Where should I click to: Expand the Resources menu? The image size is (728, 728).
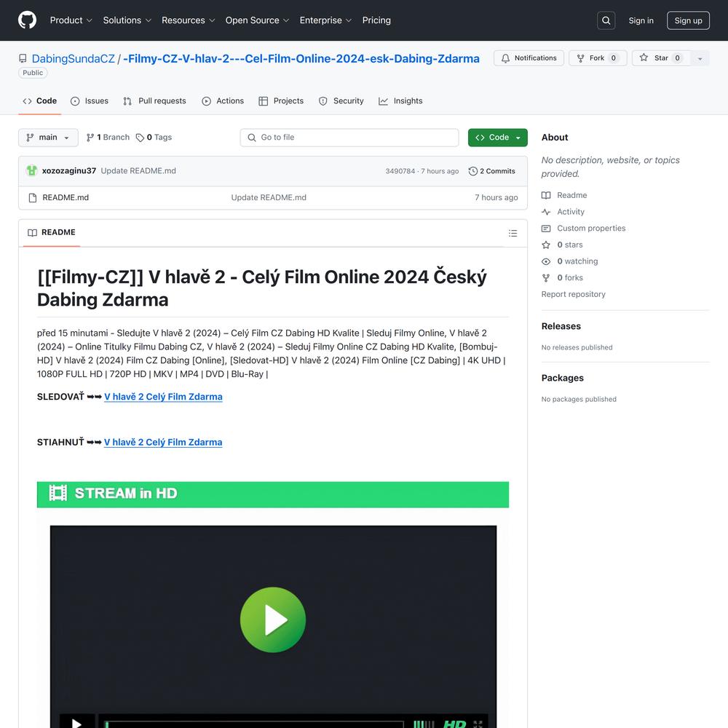tap(188, 20)
